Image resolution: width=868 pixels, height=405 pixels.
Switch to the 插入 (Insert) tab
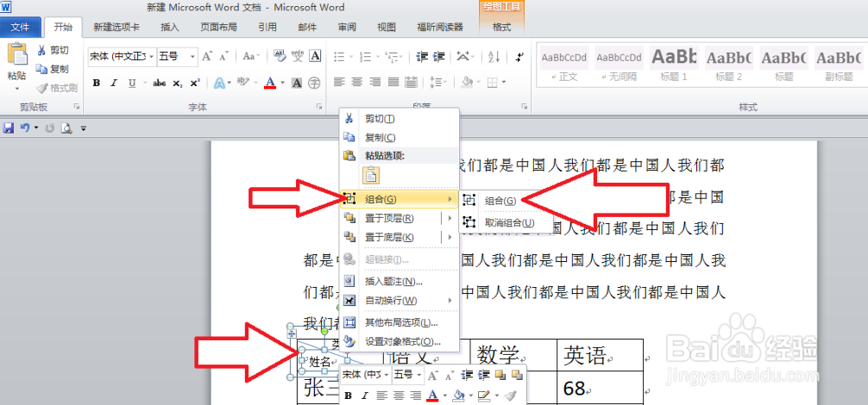pos(169,27)
